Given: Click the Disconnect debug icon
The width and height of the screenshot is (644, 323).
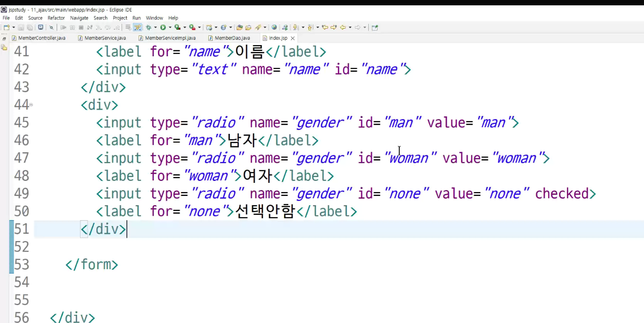Looking at the screenshot, I should (x=90, y=28).
